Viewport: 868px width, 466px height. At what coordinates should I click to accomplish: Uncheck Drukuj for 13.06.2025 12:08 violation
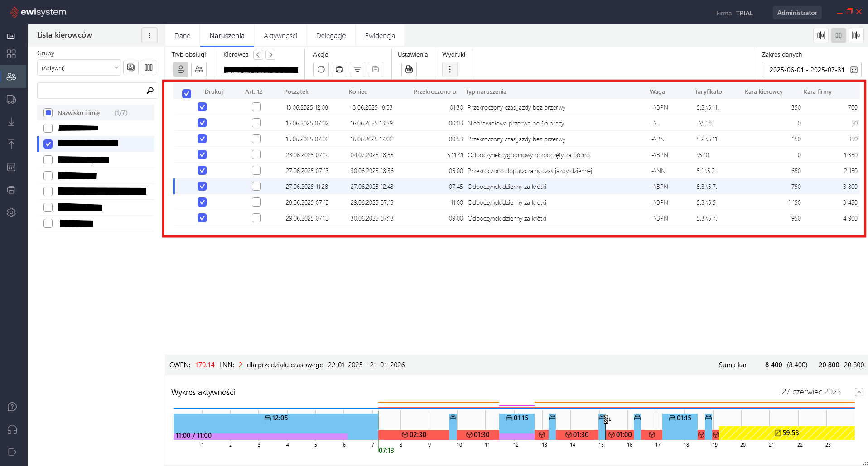point(202,107)
